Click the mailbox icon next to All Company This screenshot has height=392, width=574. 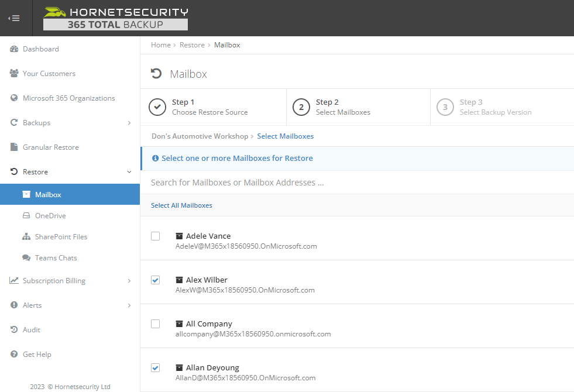[x=180, y=324]
